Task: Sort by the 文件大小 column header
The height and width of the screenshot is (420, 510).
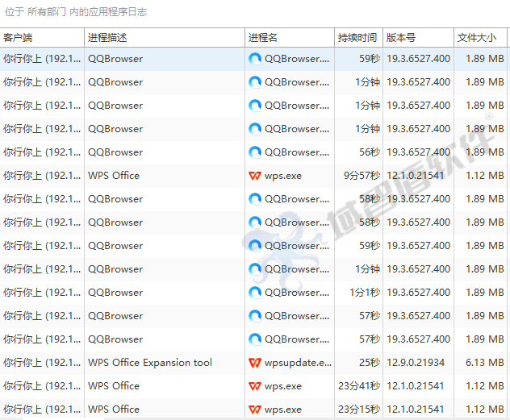Action: pyautogui.click(x=480, y=38)
